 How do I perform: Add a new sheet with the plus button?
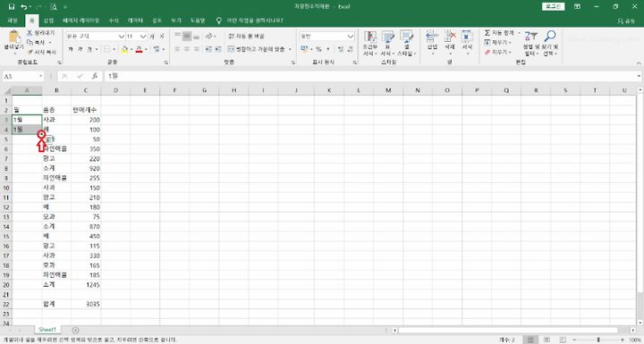(x=75, y=330)
